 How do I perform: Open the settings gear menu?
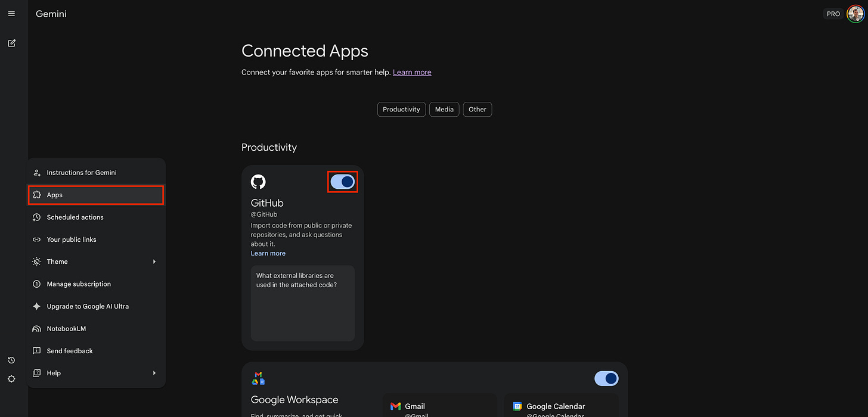tap(11, 378)
